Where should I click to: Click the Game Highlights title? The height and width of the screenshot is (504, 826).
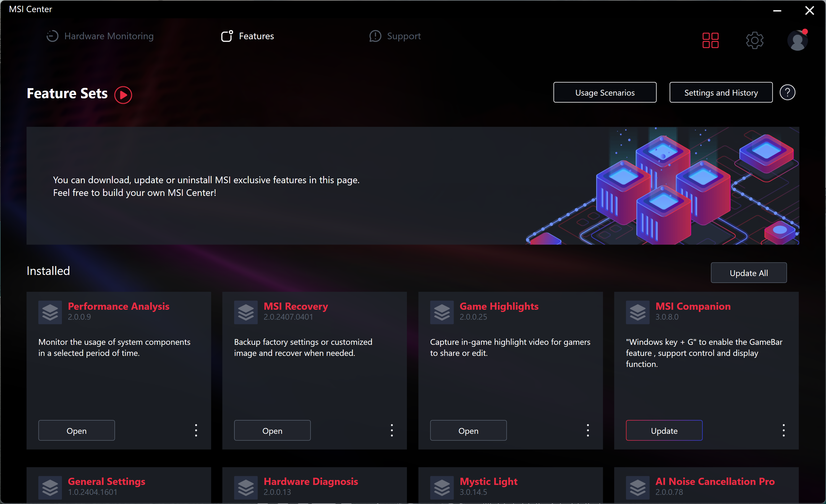[499, 306]
